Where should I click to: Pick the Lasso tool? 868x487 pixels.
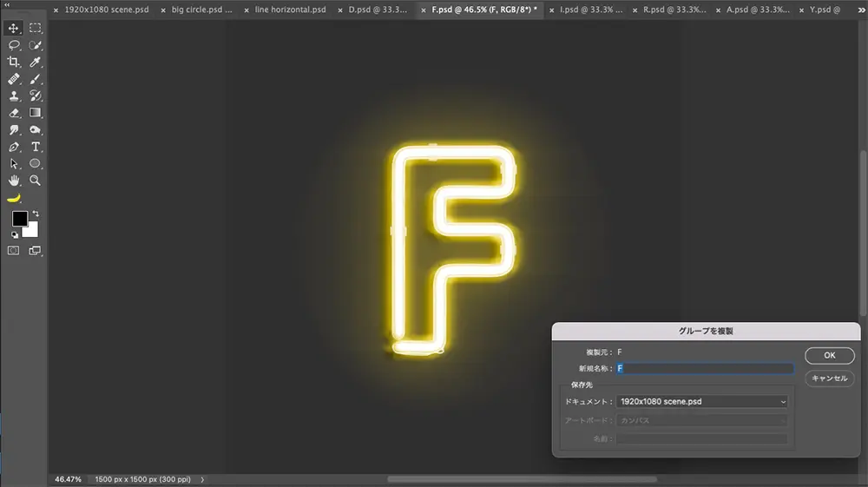click(14, 44)
